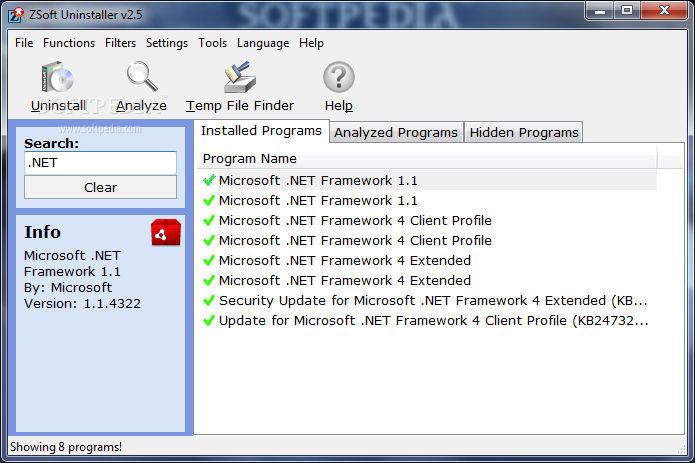
Task: Maximize the ZSoft Uninstaller window
Action: tap(627, 11)
